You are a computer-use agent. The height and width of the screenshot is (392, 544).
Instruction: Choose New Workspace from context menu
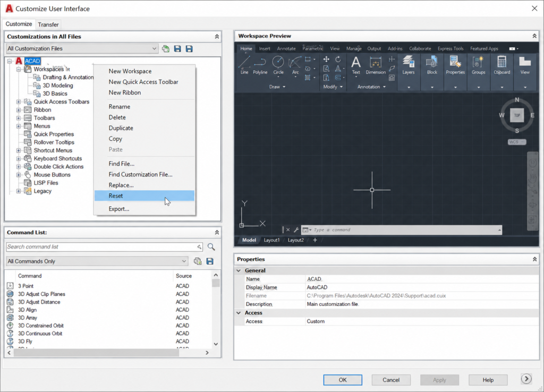point(144,71)
